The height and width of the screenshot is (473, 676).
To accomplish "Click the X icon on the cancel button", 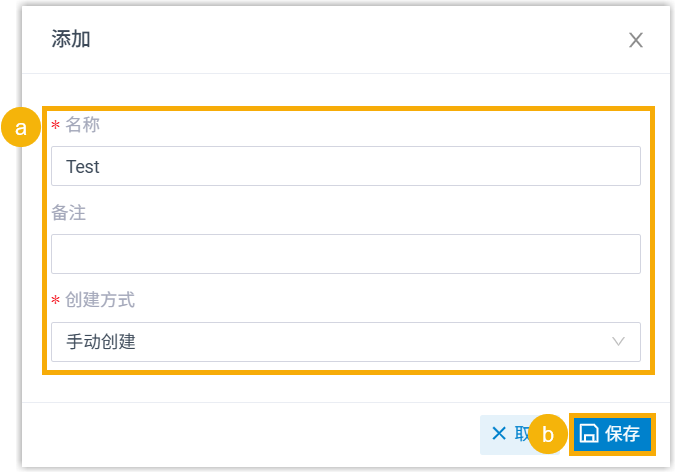I will click(x=499, y=434).
